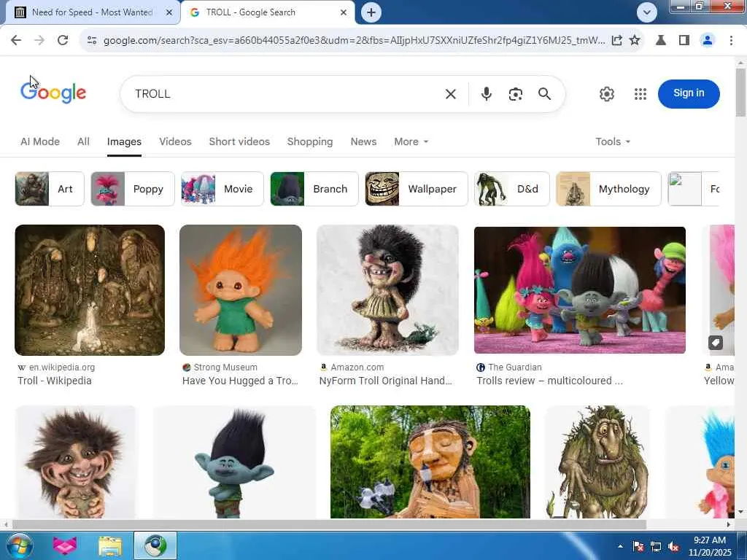The image size is (747, 560).
Task: Click the horizontal scrollbar
Action: pos(329,524)
